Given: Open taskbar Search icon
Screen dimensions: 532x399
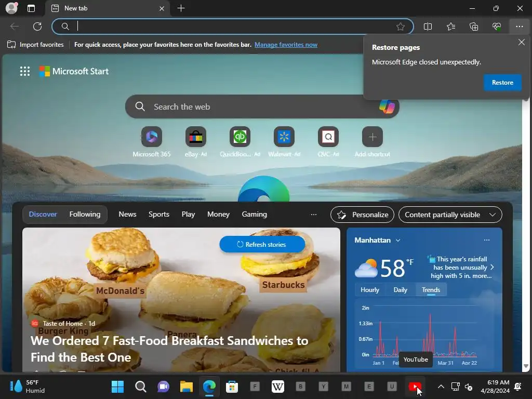Looking at the screenshot, I should click(140, 387).
